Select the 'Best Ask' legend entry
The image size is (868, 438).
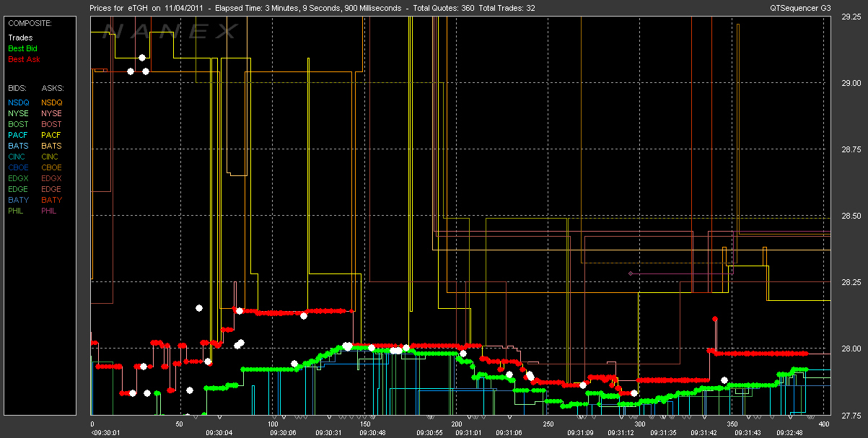point(24,59)
